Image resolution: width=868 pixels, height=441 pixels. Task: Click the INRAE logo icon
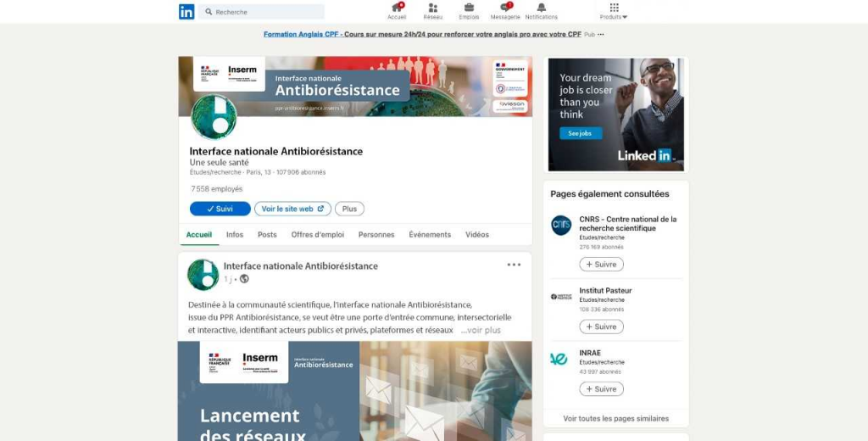pos(559,359)
